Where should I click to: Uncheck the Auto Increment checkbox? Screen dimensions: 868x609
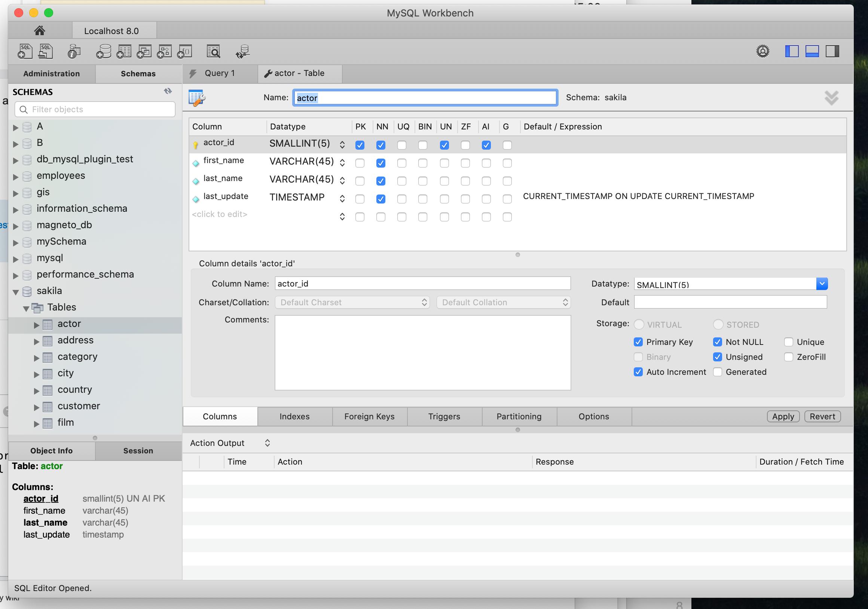click(x=638, y=372)
